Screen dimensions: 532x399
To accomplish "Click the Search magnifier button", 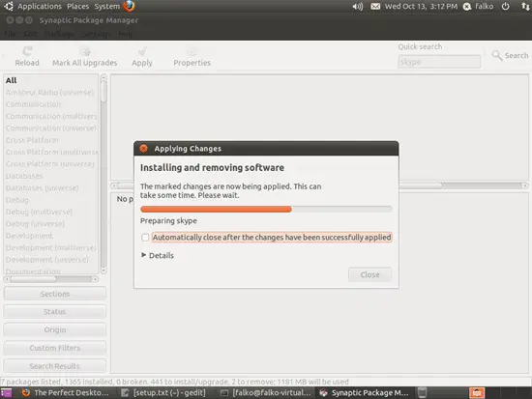I will pyautogui.click(x=510, y=55).
